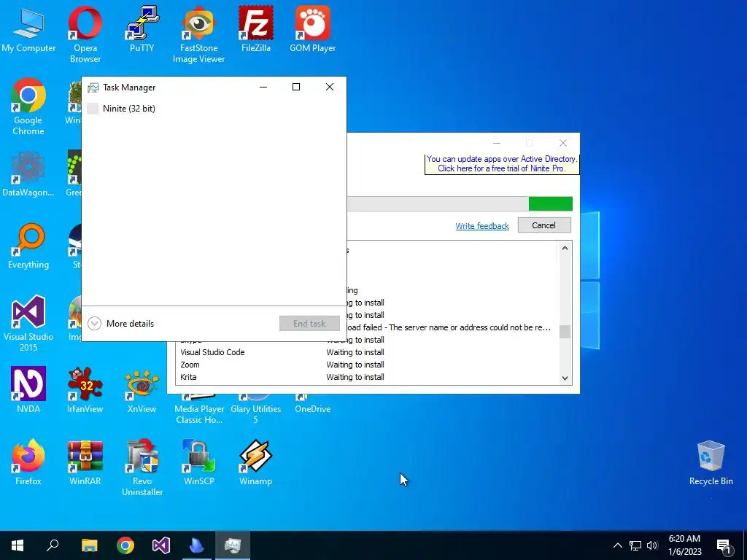
Task: Open the Recycle Bin
Action: [711, 462]
